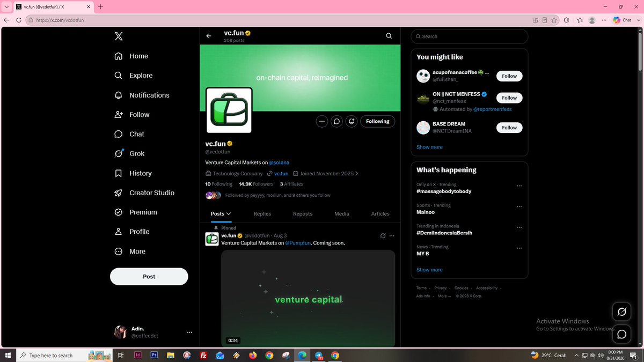Click the X search input field

pos(470,36)
